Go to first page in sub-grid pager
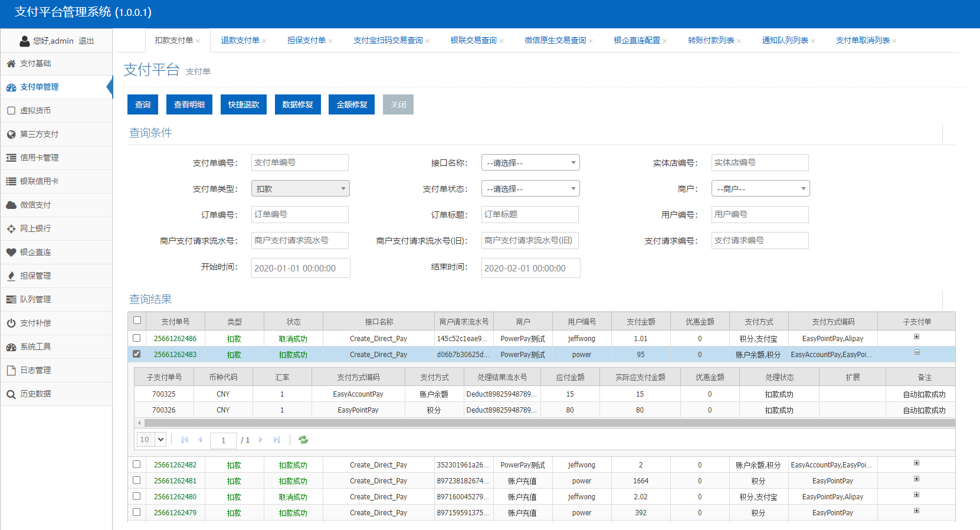Screen dimensions: 980x530 click(185, 440)
